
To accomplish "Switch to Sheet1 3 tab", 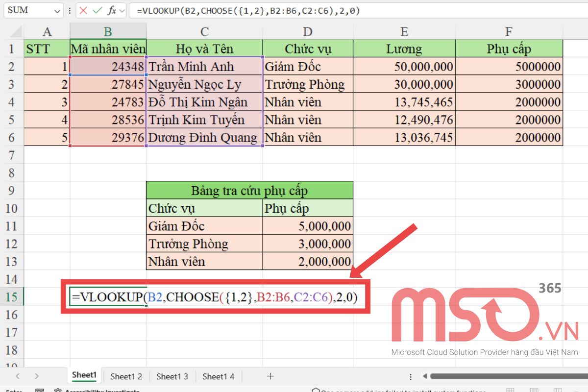I will coord(172,376).
